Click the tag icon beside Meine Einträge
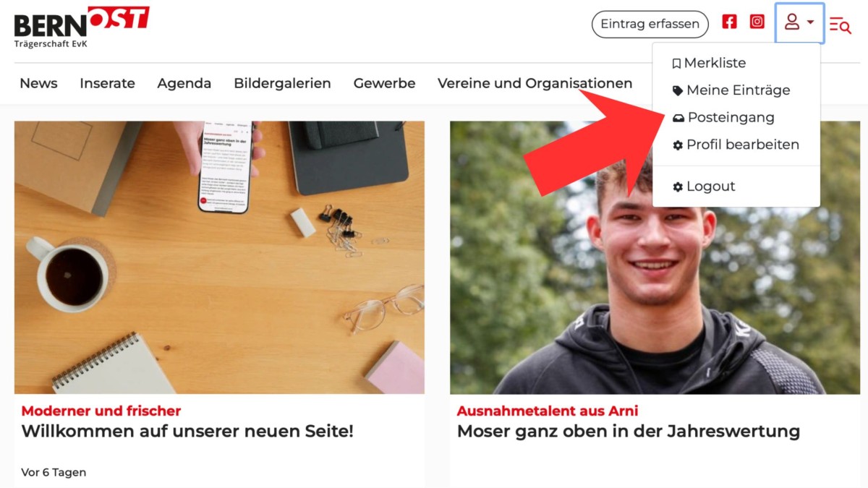The height and width of the screenshot is (488, 868). (x=677, y=90)
